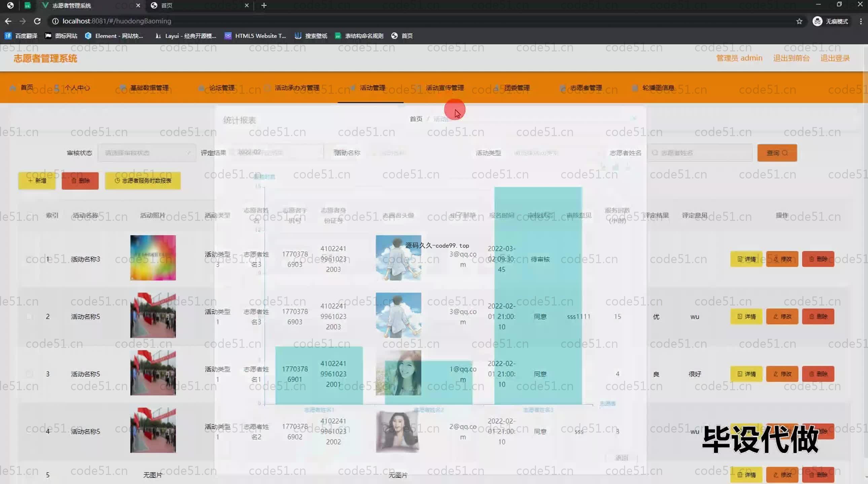Select the checkbox for row 2
Screen dimensions: 868x484
(x=29, y=316)
